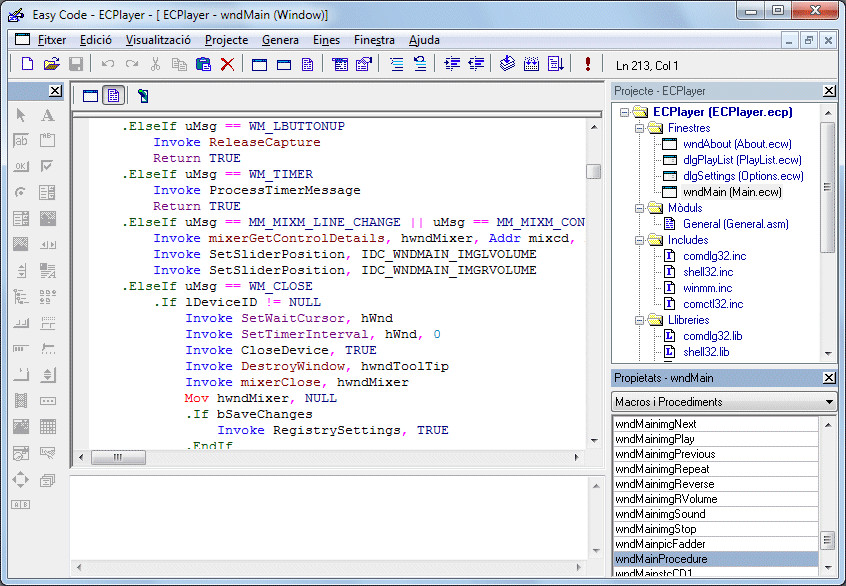Select wndMainimgPlay in the procedures list
This screenshot has width=846, height=586.
[715, 439]
